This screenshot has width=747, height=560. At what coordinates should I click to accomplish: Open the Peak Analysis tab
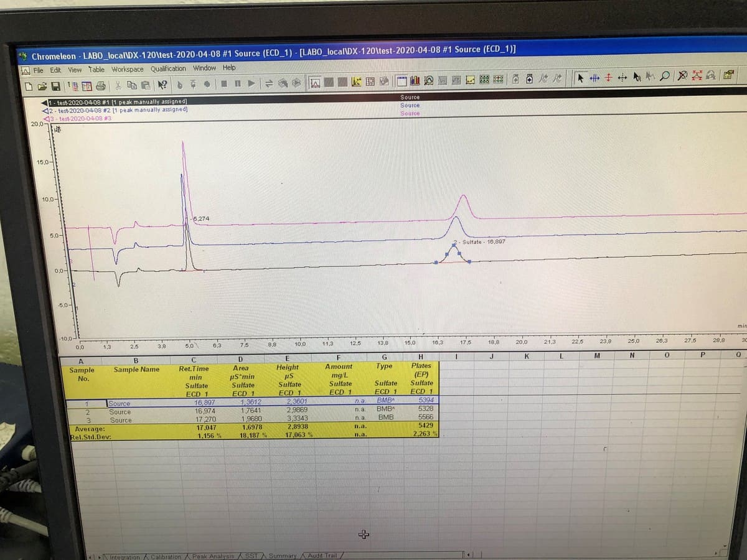click(x=214, y=556)
